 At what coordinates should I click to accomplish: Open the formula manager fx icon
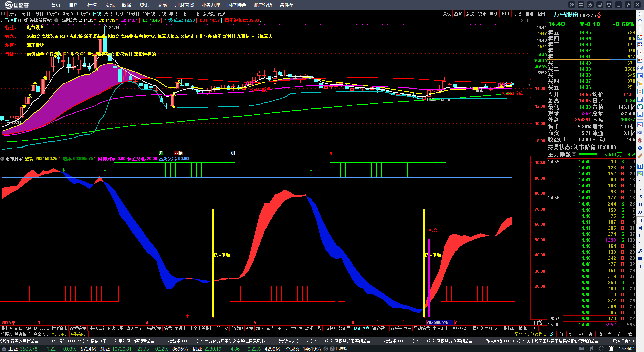pyautogui.click(x=590, y=5)
